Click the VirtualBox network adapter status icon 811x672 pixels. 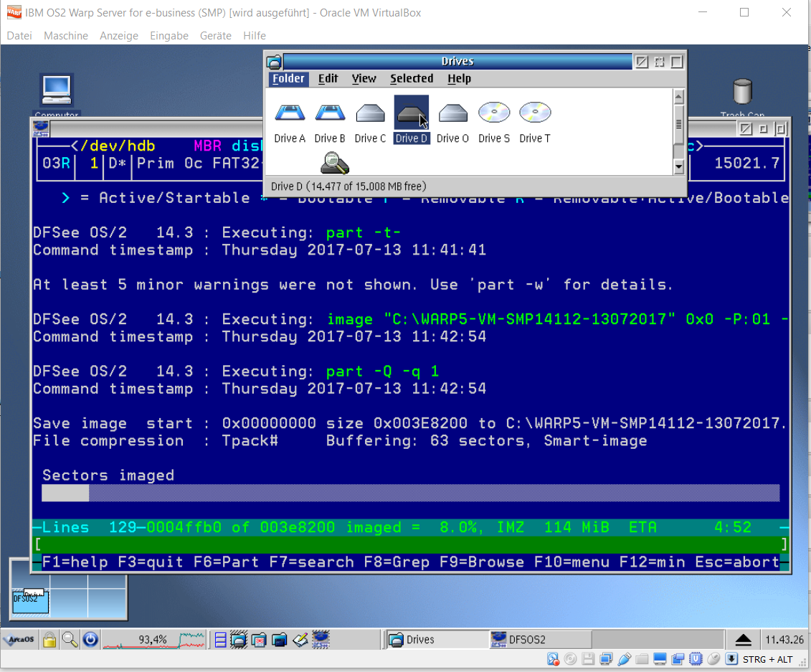tap(606, 659)
